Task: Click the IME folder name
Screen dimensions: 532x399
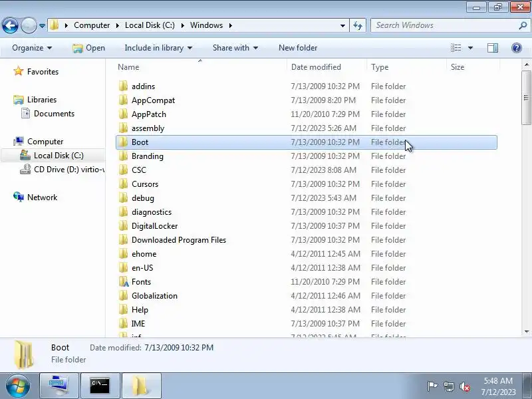Action: coord(138,324)
